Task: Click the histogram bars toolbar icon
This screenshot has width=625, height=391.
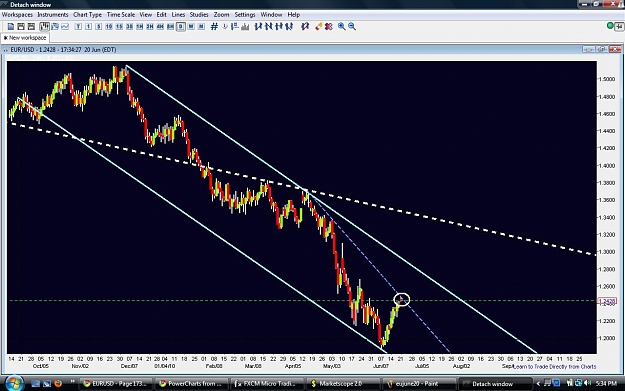Action: 245,27
